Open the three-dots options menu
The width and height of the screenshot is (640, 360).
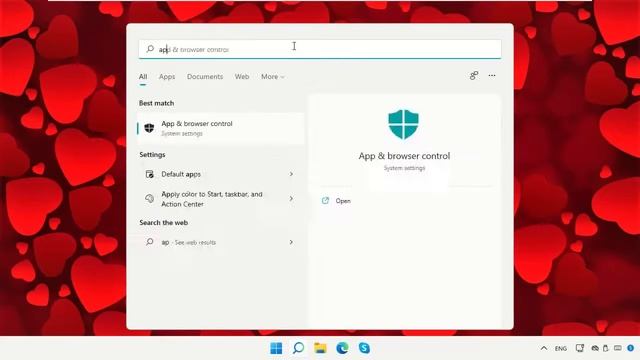492,76
